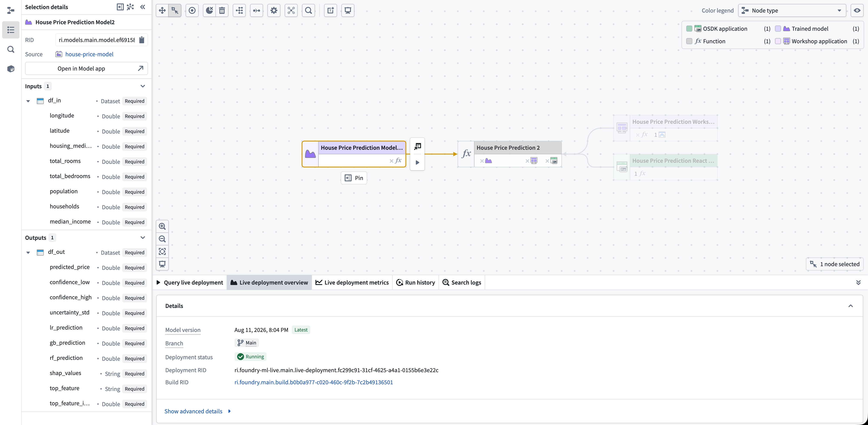Collapse the Selection details panel
This screenshot has width=868, height=425.
point(143,7)
